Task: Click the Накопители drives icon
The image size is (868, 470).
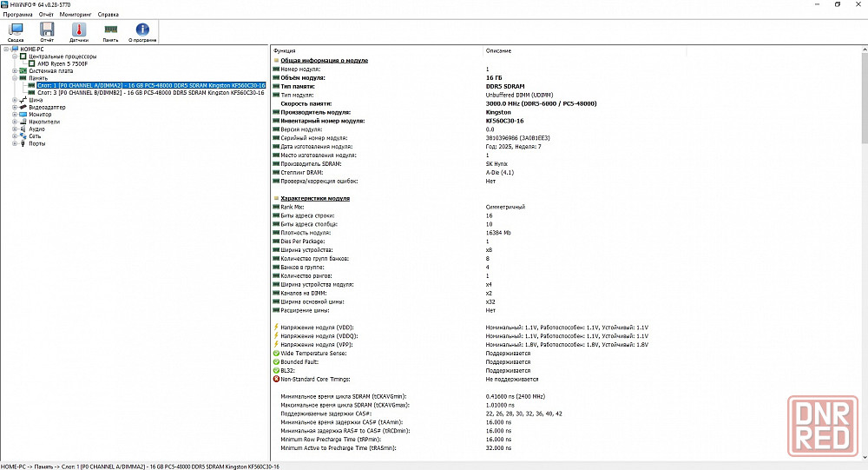Action: click(x=23, y=122)
